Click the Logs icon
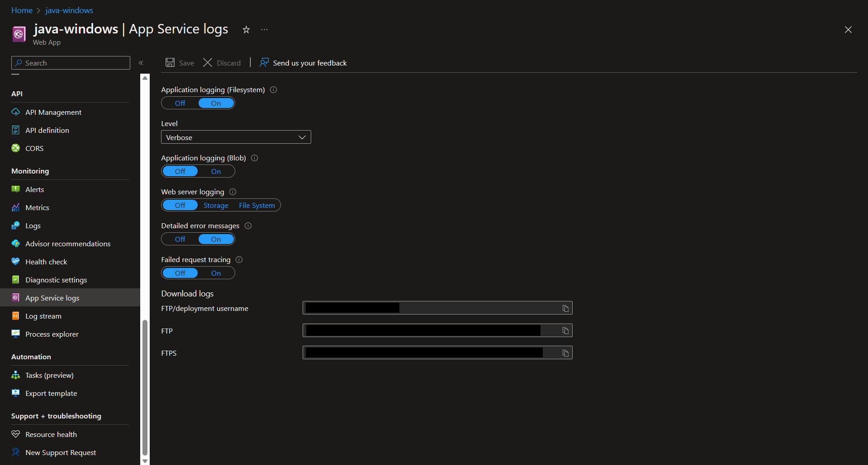 pos(16,225)
